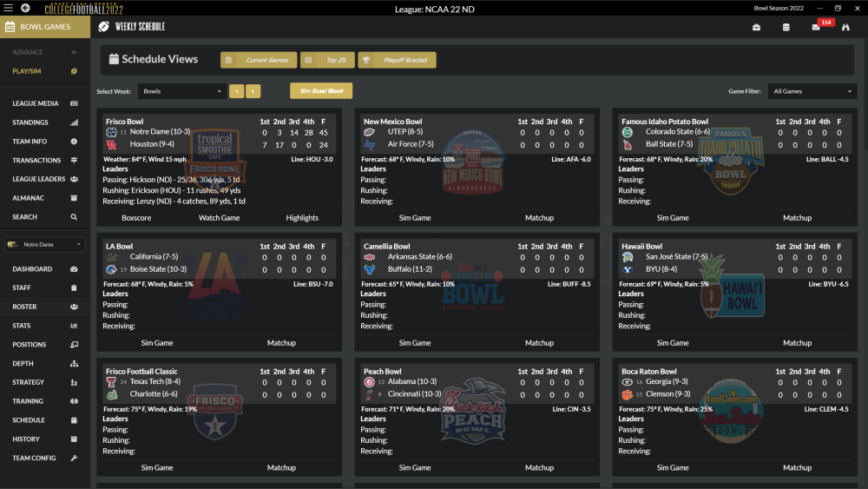Screen dimensions: 868x489
Task: Open the Game Filter dropdown
Action: point(812,91)
